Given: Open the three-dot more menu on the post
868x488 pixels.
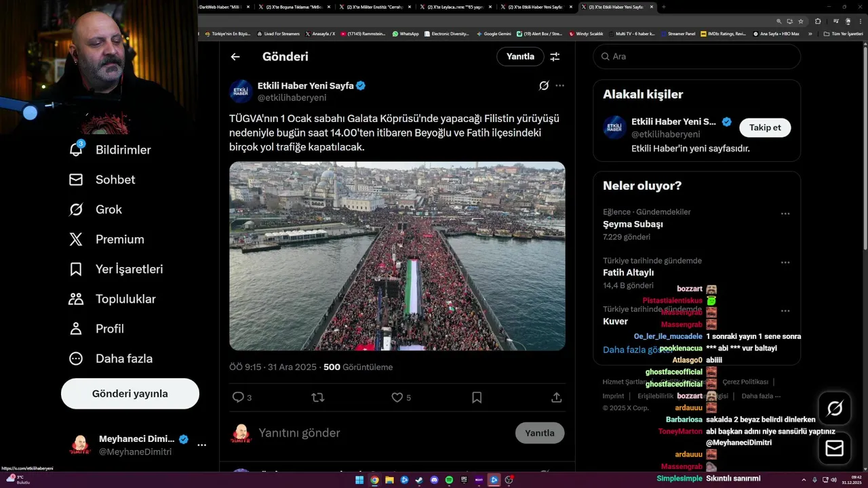Looking at the screenshot, I should (559, 85).
